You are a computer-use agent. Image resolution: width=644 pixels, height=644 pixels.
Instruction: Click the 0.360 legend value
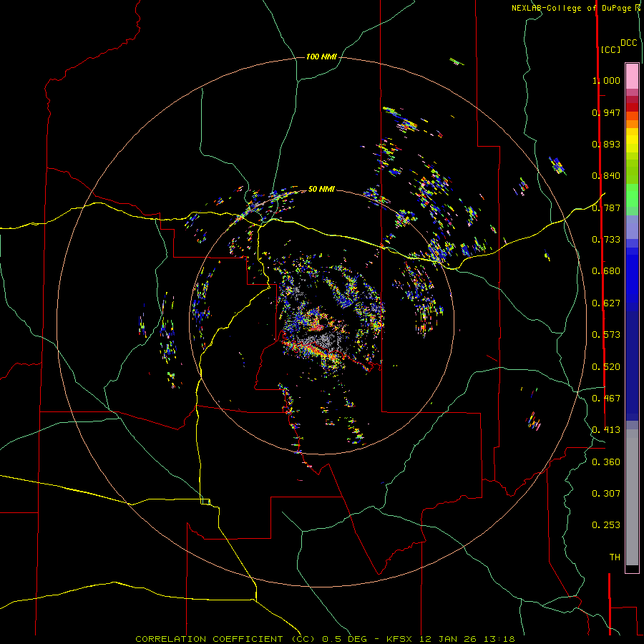606,462
